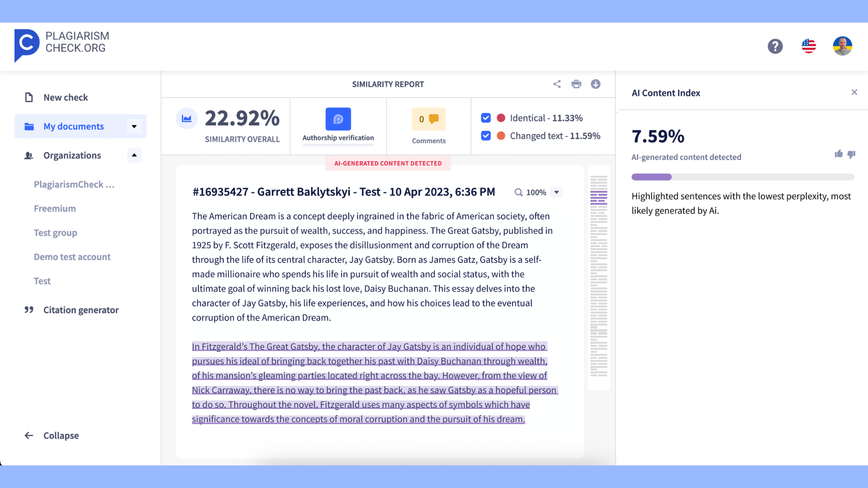Open the share report icon
Viewport: 868px width, 488px height.
coord(557,84)
